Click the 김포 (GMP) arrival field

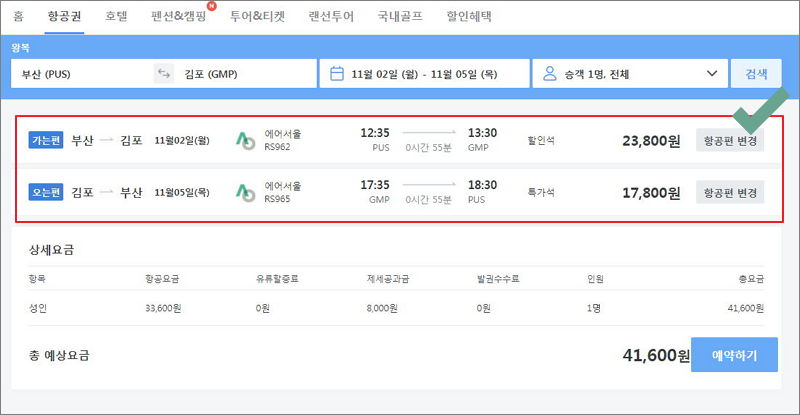[245, 74]
